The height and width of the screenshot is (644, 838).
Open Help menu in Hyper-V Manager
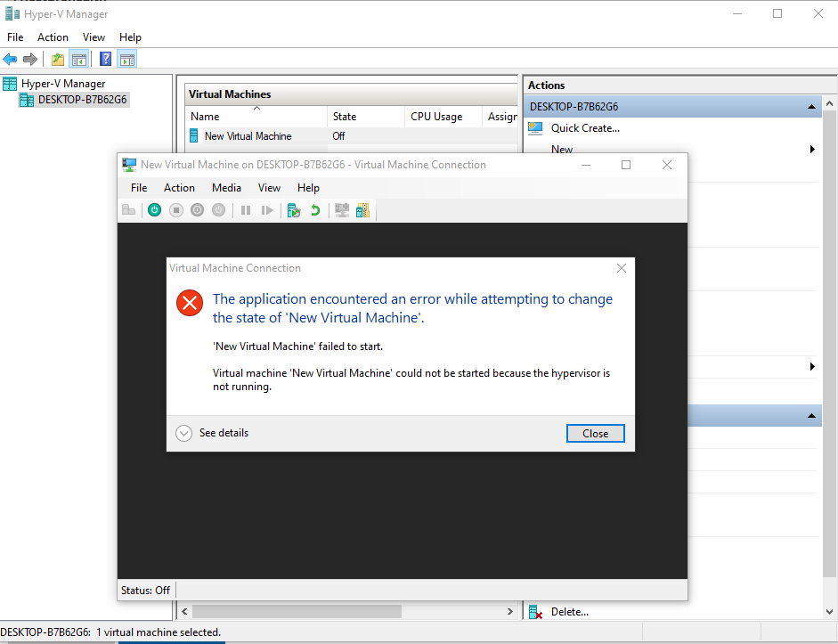click(130, 37)
